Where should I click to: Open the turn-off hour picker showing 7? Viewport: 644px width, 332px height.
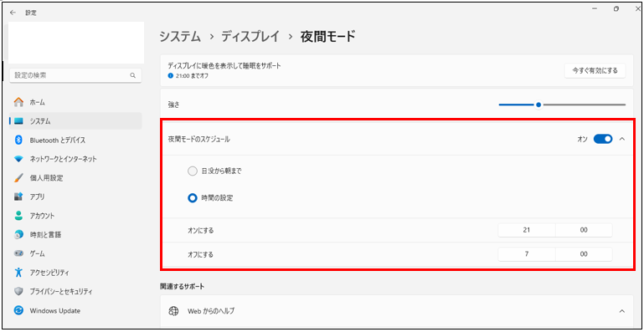click(x=527, y=254)
